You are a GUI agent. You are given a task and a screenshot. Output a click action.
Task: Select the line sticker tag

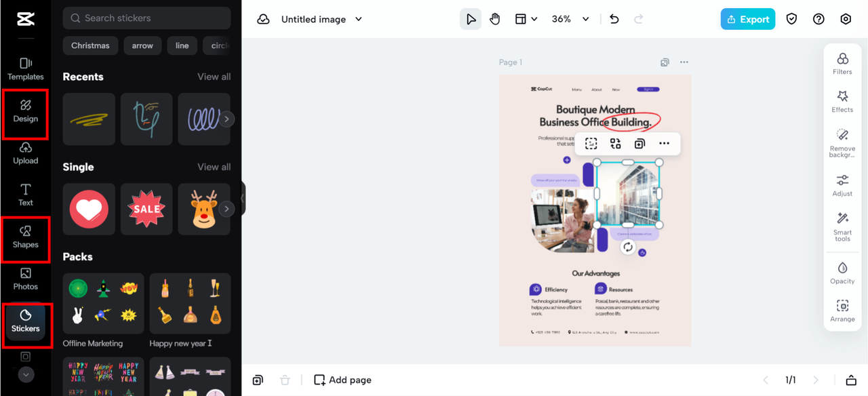click(182, 45)
